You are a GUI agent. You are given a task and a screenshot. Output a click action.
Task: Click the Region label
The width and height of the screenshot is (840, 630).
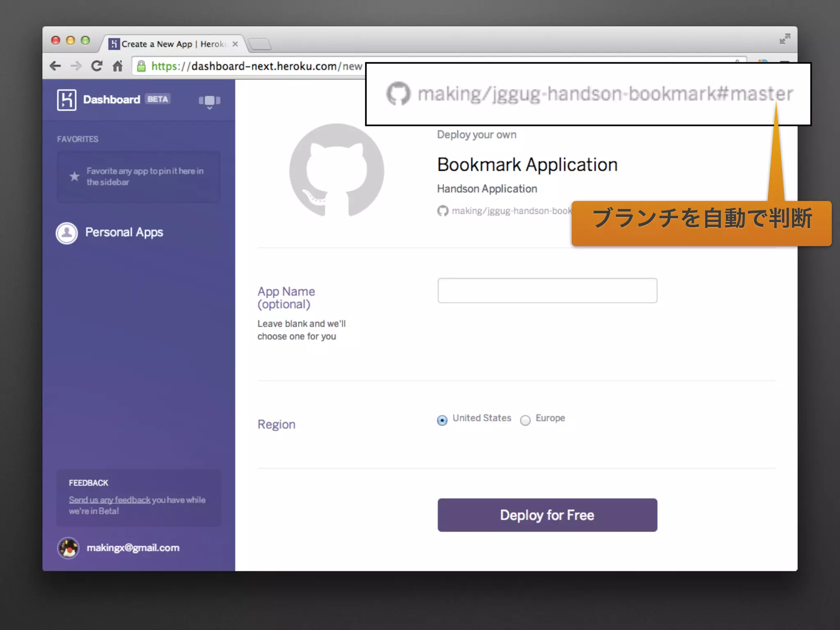pos(276,424)
